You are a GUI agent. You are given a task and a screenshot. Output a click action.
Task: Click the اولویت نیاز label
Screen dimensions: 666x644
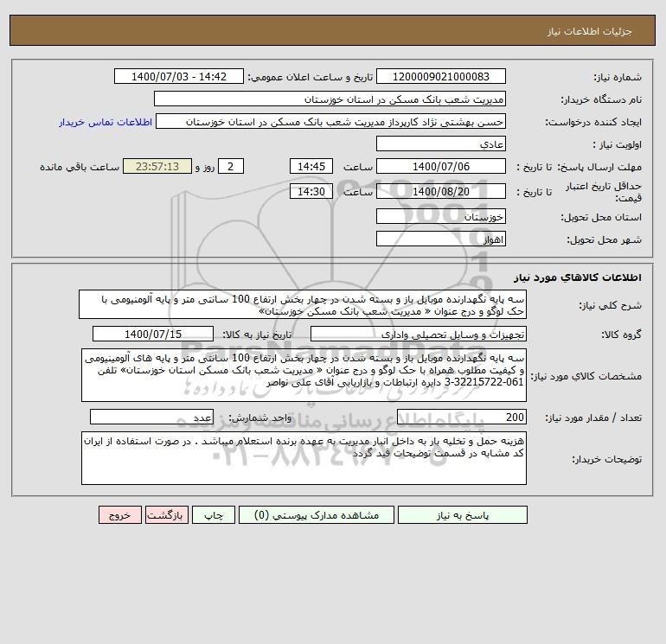point(618,144)
